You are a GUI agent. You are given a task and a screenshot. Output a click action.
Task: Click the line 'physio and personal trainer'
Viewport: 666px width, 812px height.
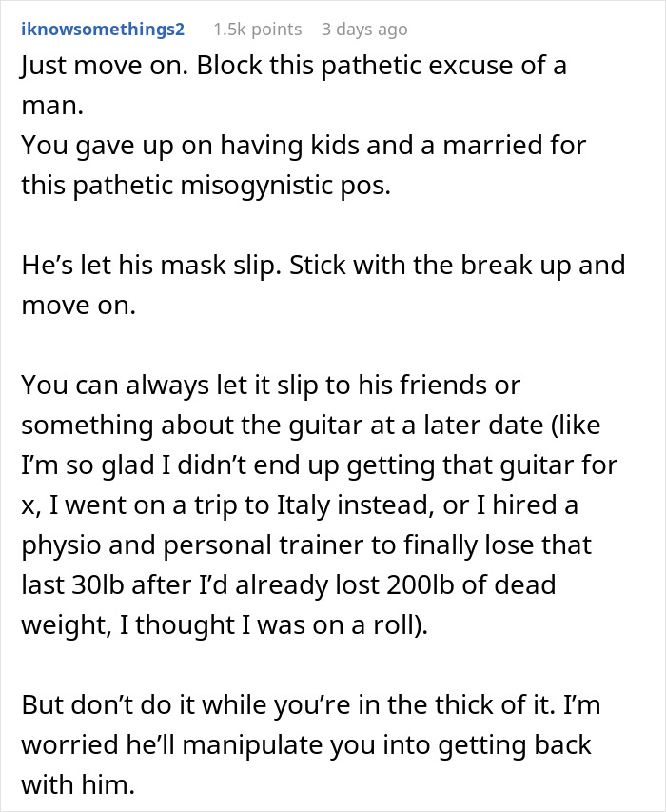[306, 545]
